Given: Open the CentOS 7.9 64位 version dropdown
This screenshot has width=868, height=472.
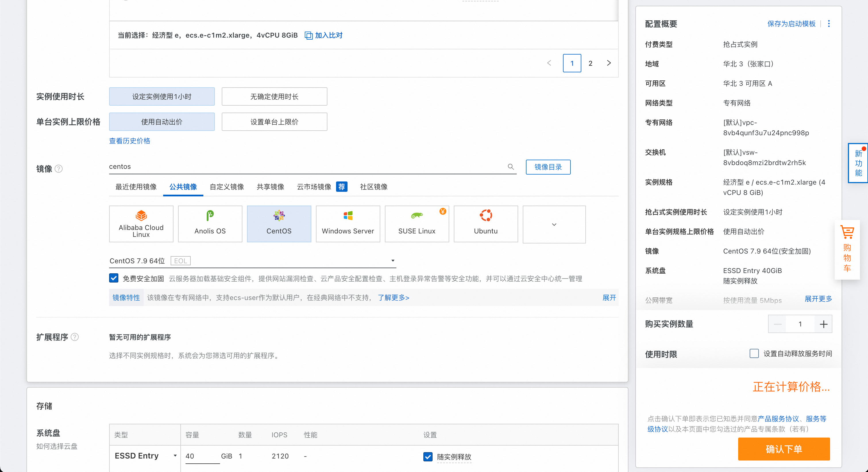Looking at the screenshot, I should [253, 261].
